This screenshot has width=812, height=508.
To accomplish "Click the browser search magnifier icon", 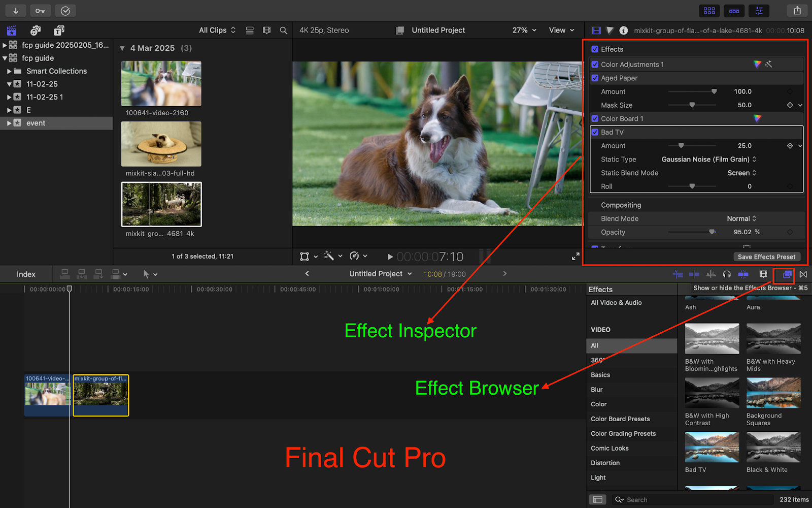I will (x=283, y=30).
